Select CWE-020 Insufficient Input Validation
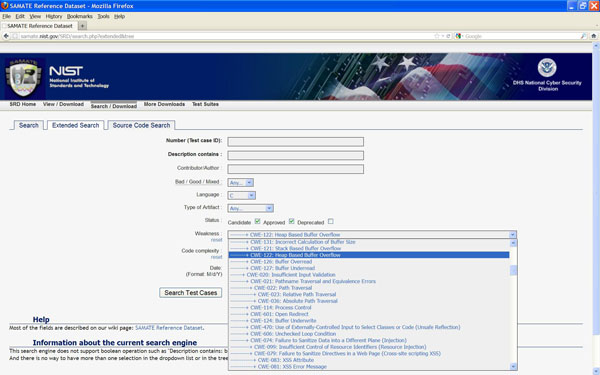Image resolution: width=600 pixels, height=375 pixels. 369,275
